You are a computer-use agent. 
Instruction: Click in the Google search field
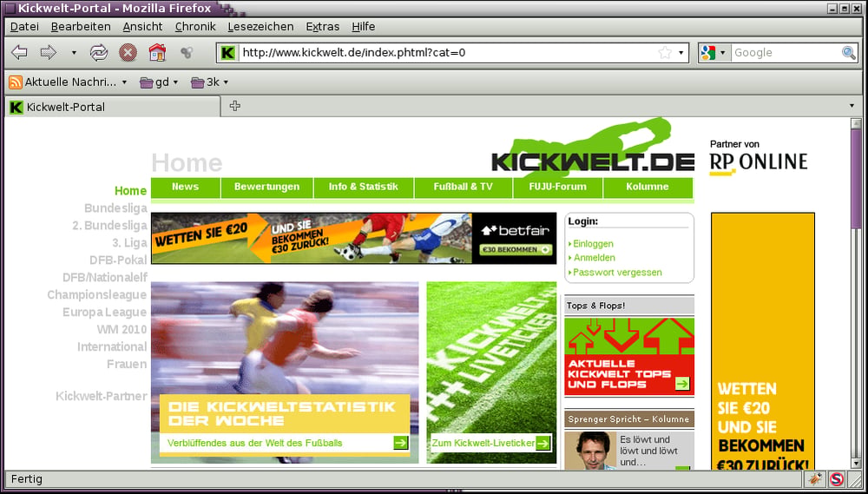coord(786,53)
